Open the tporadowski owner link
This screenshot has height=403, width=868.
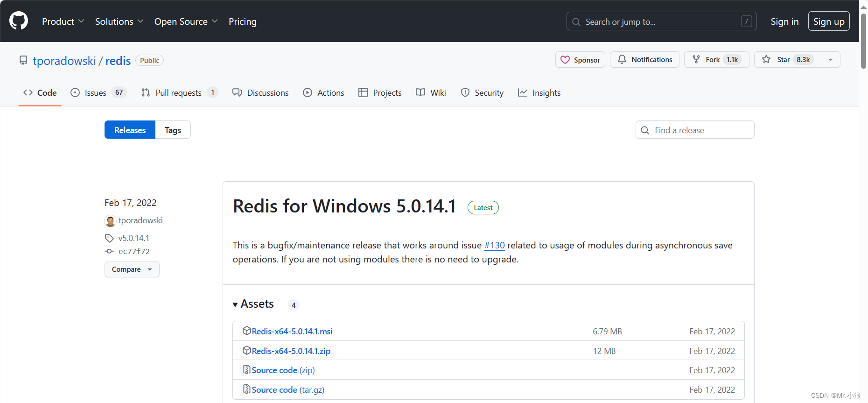64,61
